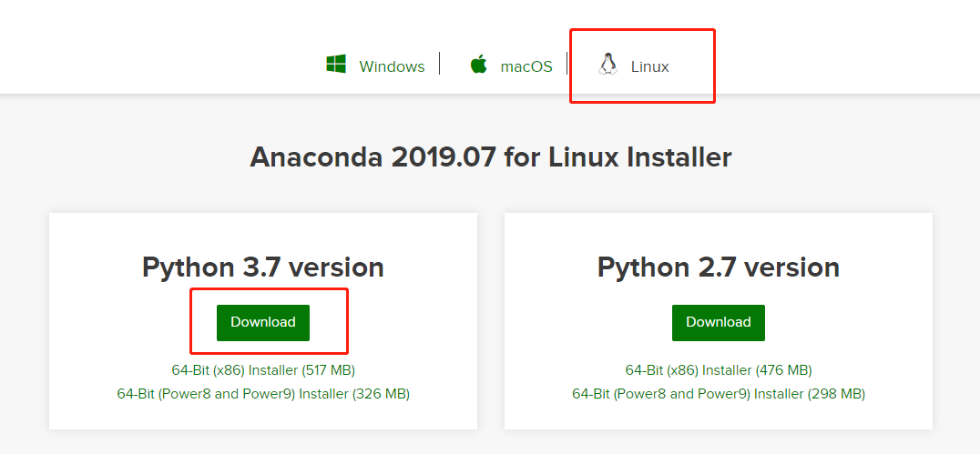Click the Windows logo icon
Viewport: 980px width, 454px height.
click(x=336, y=64)
